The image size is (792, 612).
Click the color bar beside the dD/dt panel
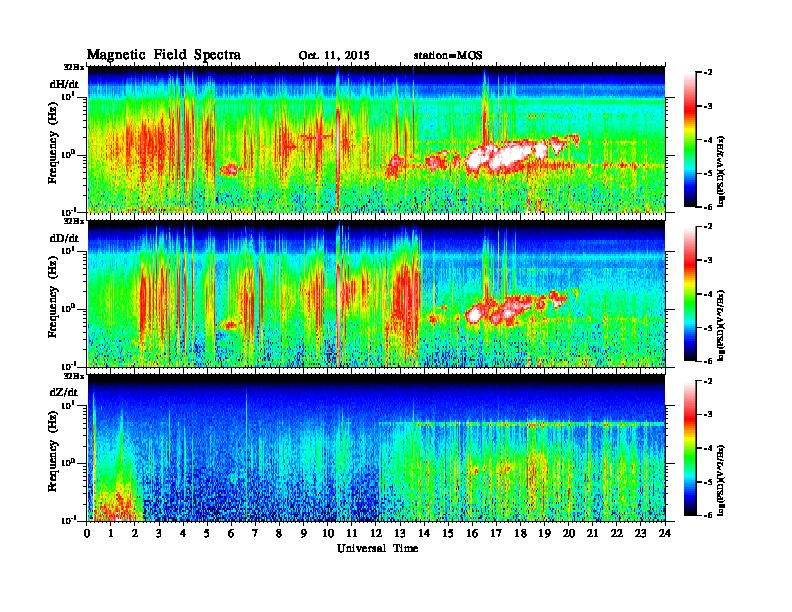pos(689,293)
